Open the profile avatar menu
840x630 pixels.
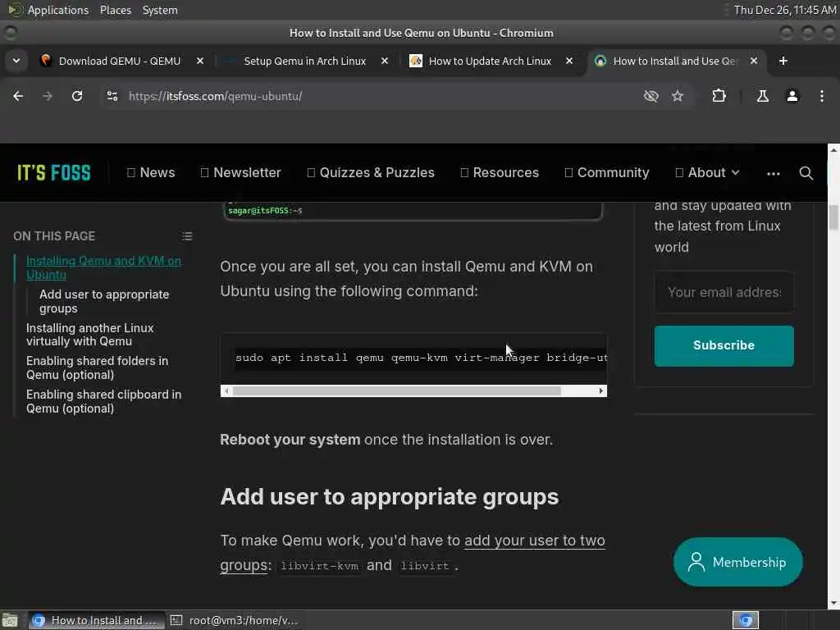click(792, 96)
